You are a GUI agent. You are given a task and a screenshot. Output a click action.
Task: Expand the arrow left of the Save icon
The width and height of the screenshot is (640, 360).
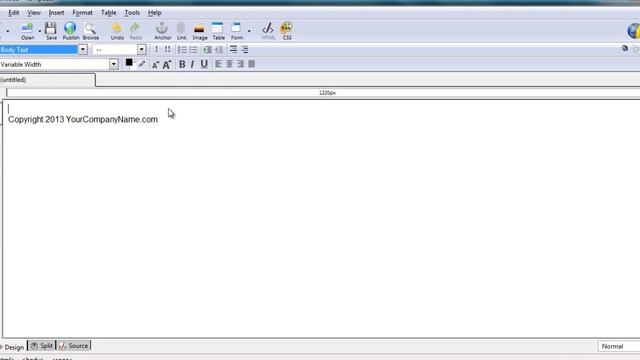40,31
